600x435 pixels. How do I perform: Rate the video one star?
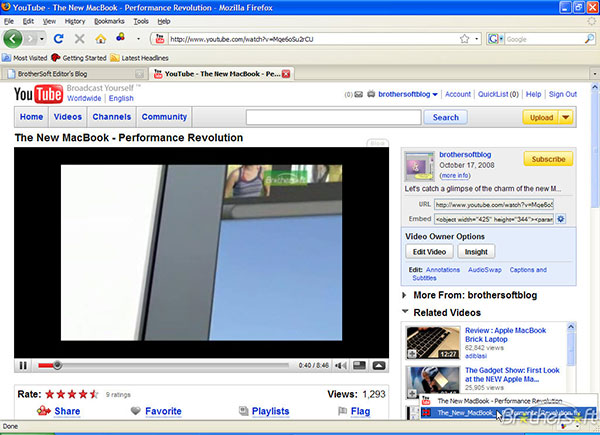pos(50,394)
